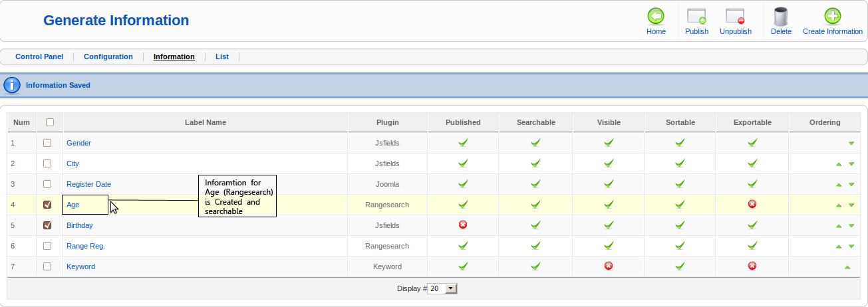Viewport: 868px width, 307px height.
Task: Toggle the red Visible icon for Keyword
Action: 608,266
